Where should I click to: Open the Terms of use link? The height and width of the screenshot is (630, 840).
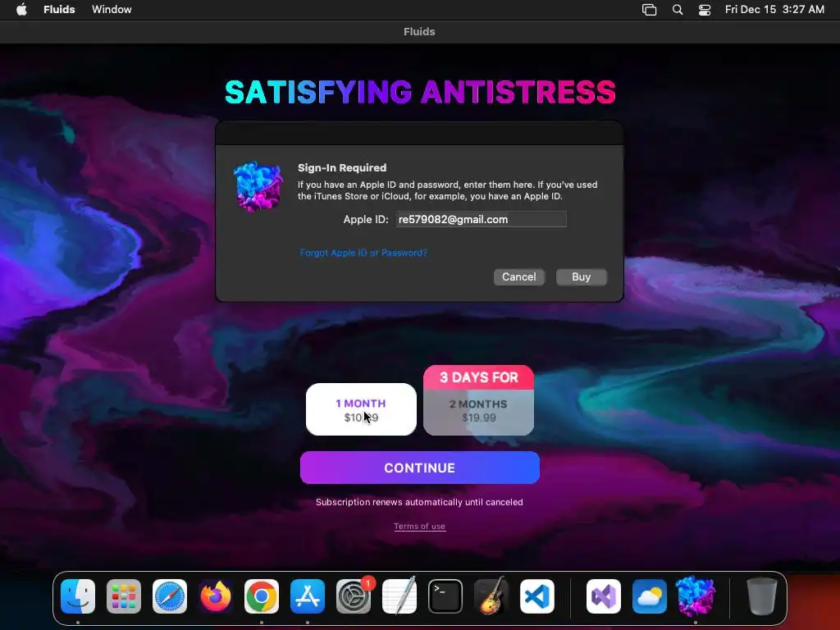pos(419,526)
